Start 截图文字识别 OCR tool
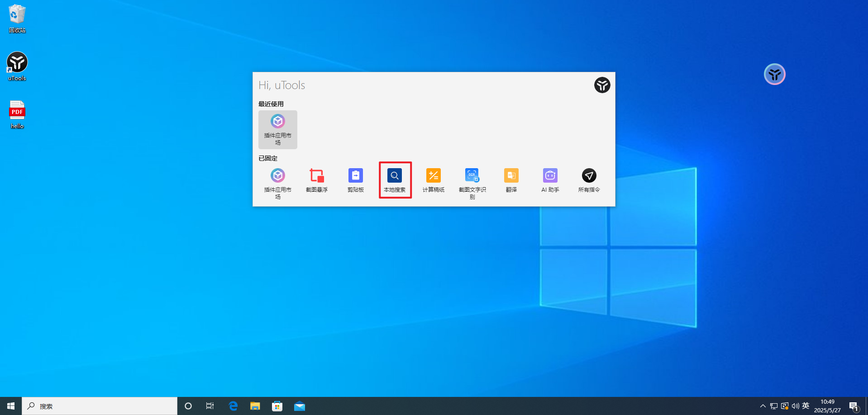868x415 pixels. [472, 184]
